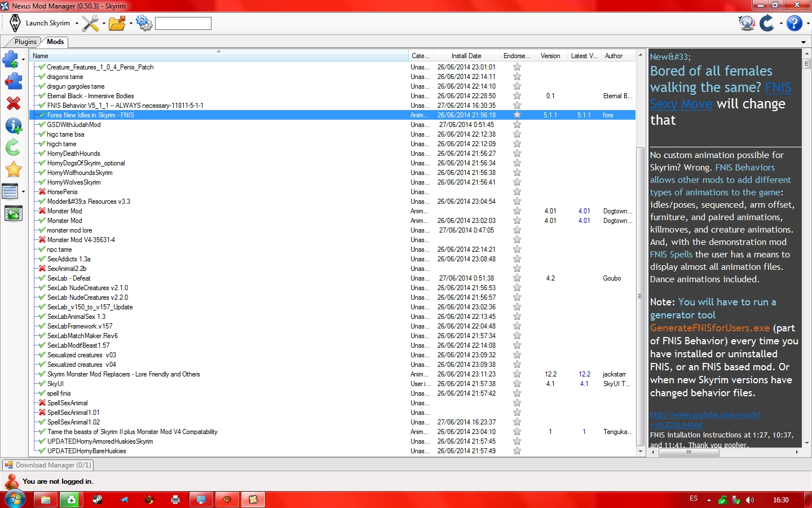Click the open folder icon in toolbar
The width and height of the screenshot is (812, 508).
[x=117, y=23]
